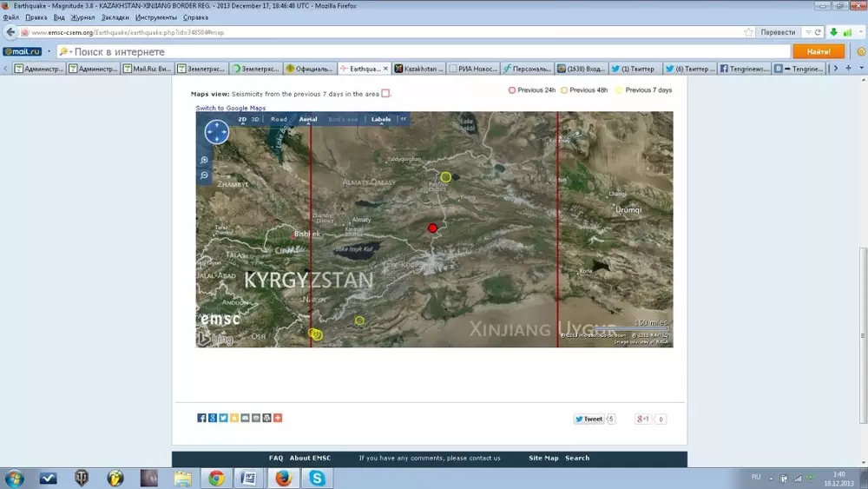The width and height of the screenshot is (868, 489).
Task: Click the yellow marker near Panfilov District
Action: [446, 177]
